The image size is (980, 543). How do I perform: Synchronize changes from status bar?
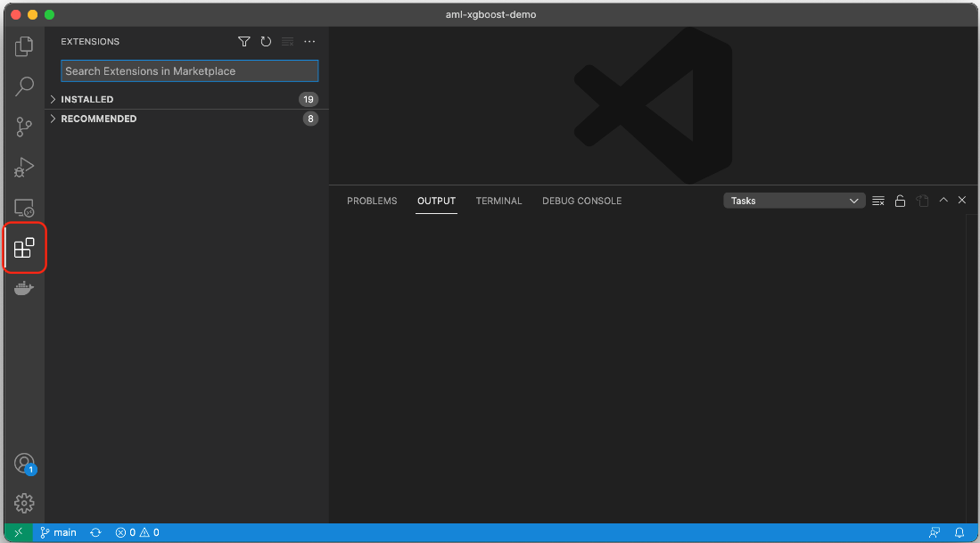pyautogui.click(x=95, y=532)
